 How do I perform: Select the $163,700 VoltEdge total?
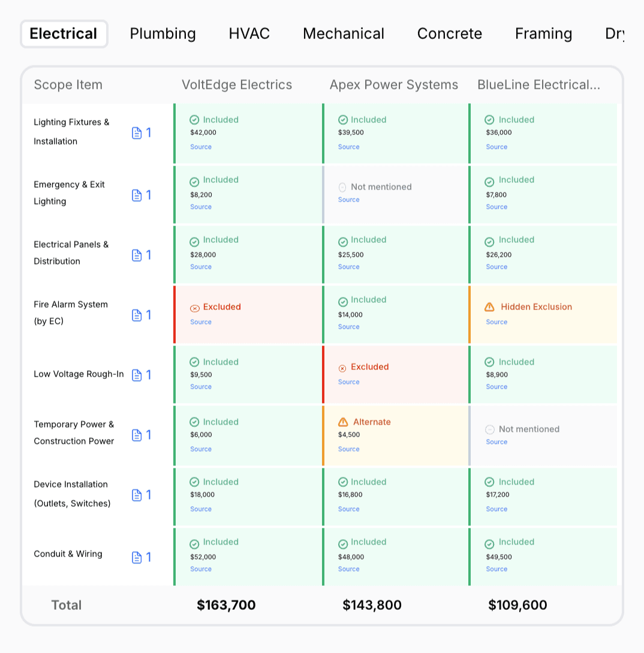coord(226,605)
